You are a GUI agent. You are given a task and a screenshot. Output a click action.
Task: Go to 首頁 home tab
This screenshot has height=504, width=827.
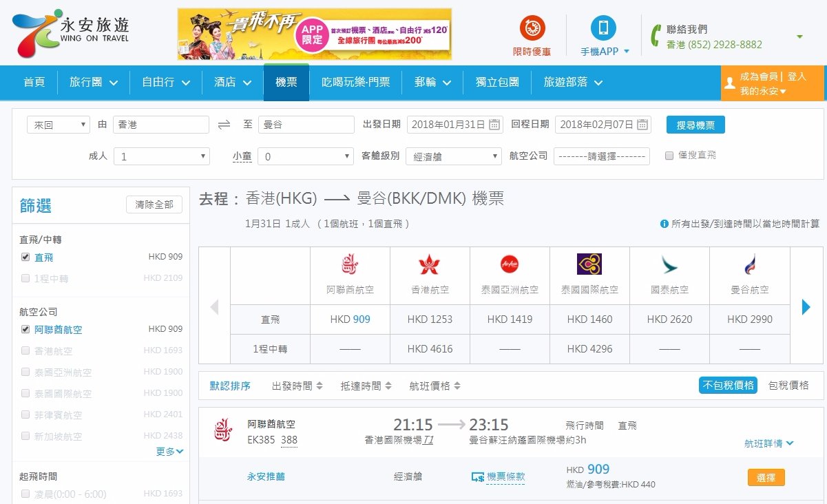coord(34,83)
